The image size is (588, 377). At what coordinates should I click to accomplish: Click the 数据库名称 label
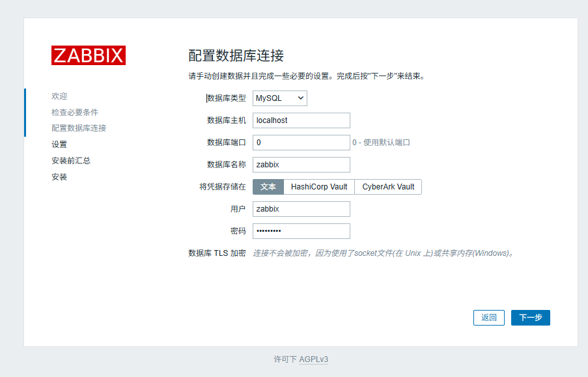point(226,165)
